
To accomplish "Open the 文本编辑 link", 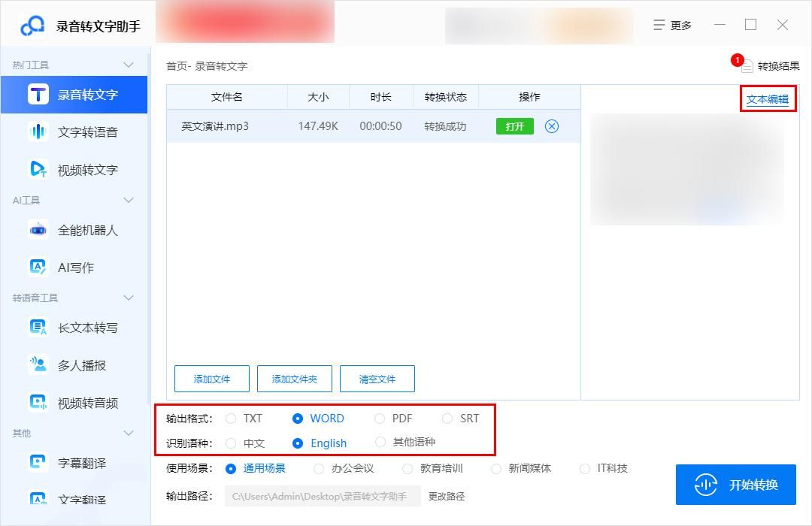I will [x=768, y=99].
